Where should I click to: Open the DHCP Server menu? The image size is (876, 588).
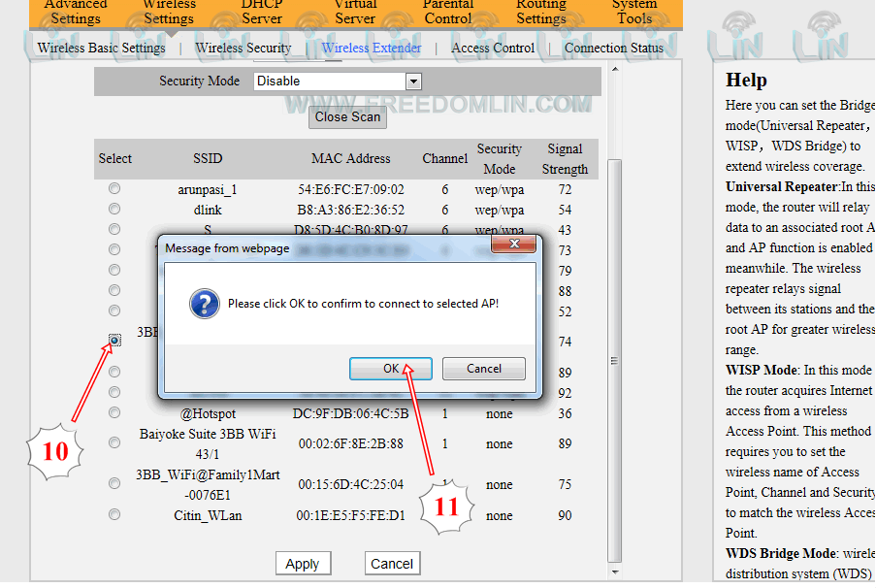click(262, 12)
